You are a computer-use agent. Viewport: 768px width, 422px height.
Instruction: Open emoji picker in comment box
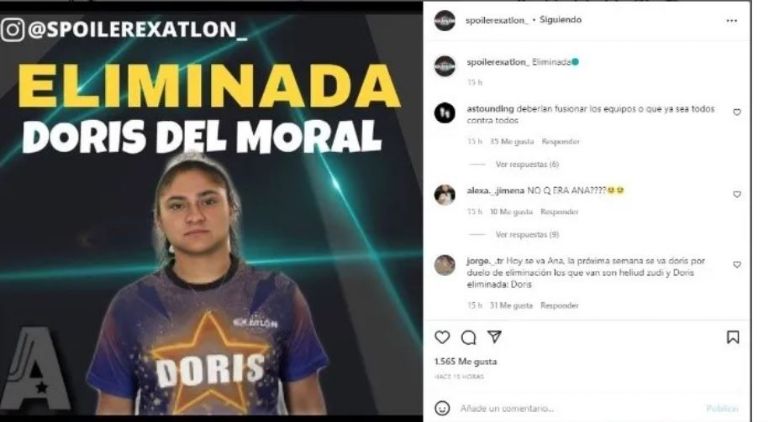[442, 408]
